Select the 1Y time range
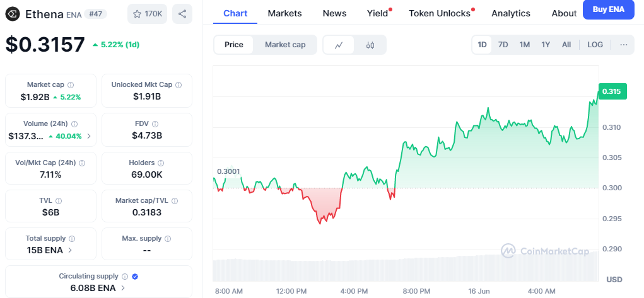 [x=546, y=45]
